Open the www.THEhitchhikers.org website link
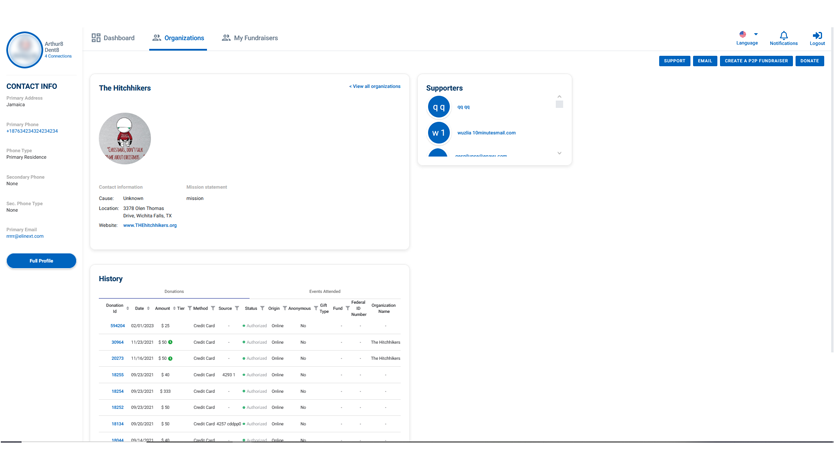The width and height of the screenshot is (834, 469). [150, 225]
